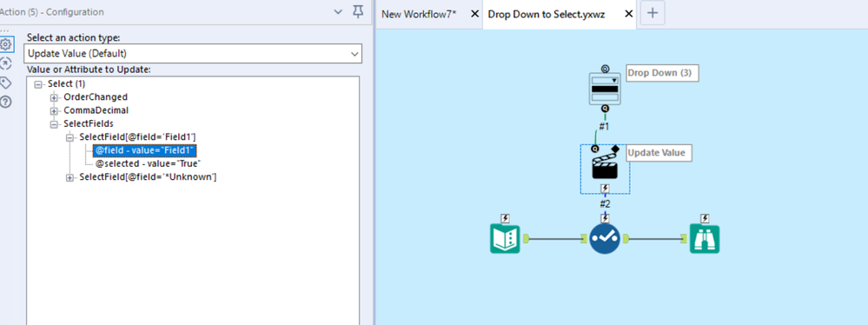Open the help question mark icon
This screenshot has height=325, width=868.
[6, 102]
